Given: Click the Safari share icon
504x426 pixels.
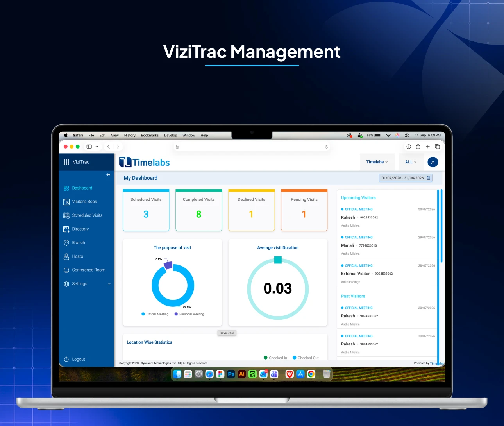Looking at the screenshot, I should pyautogui.click(x=418, y=147).
